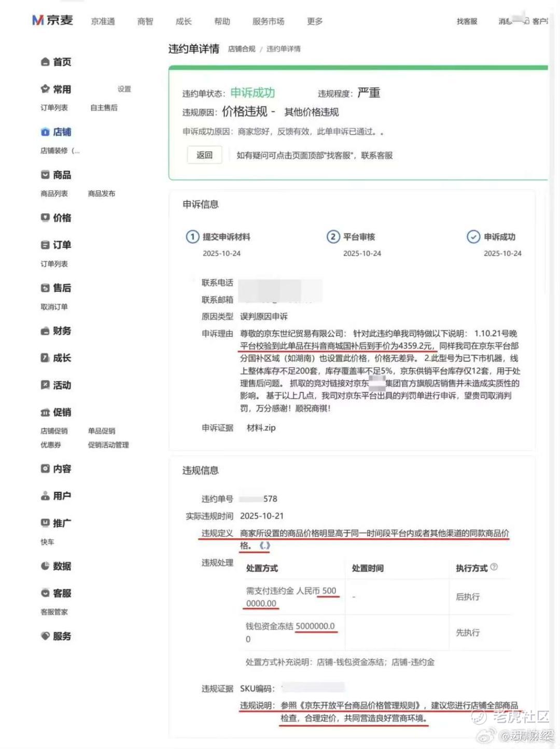Image resolution: width=560 pixels, height=749 pixels.
Task: Open 优惠券 submenu link
Action: pyautogui.click(x=51, y=445)
